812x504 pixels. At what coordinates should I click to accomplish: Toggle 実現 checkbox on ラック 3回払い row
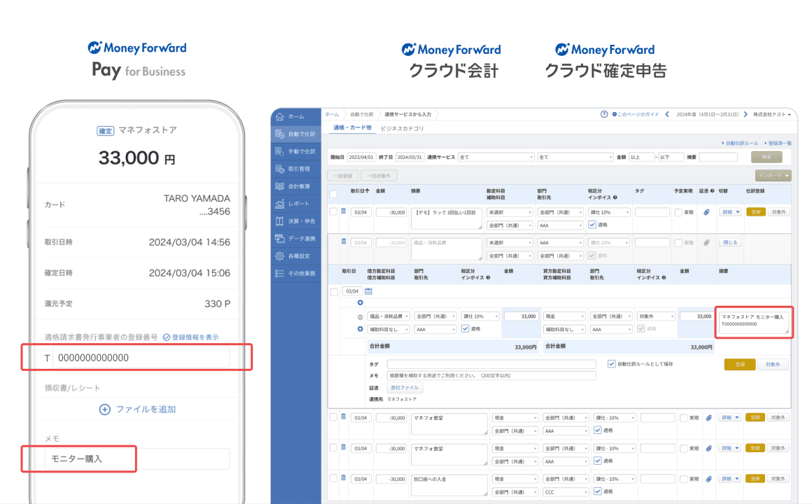pyautogui.click(x=678, y=212)
